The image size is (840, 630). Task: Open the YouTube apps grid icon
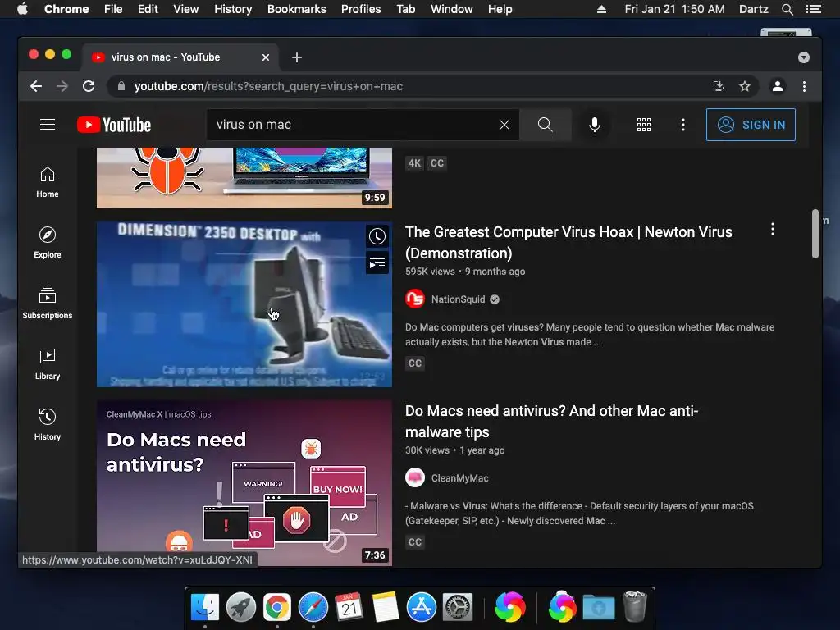[643, 125]
